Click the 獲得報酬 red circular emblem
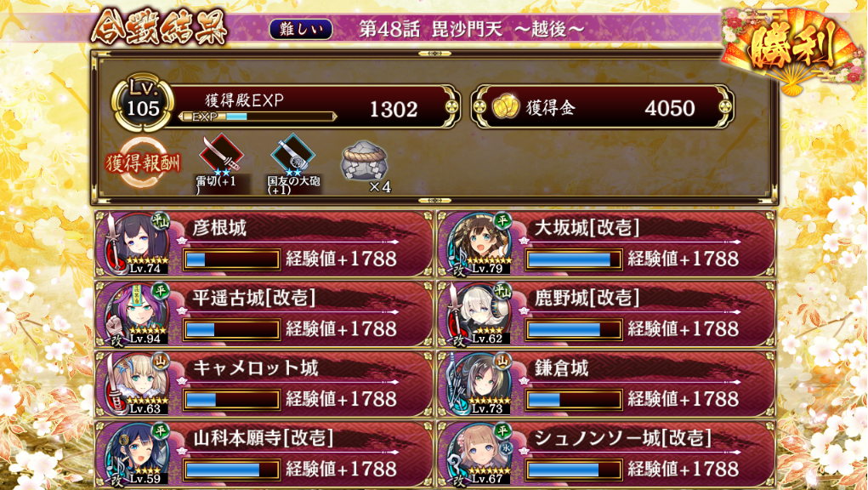The width and height of the screenshot is (868, 490). (144, 162)
